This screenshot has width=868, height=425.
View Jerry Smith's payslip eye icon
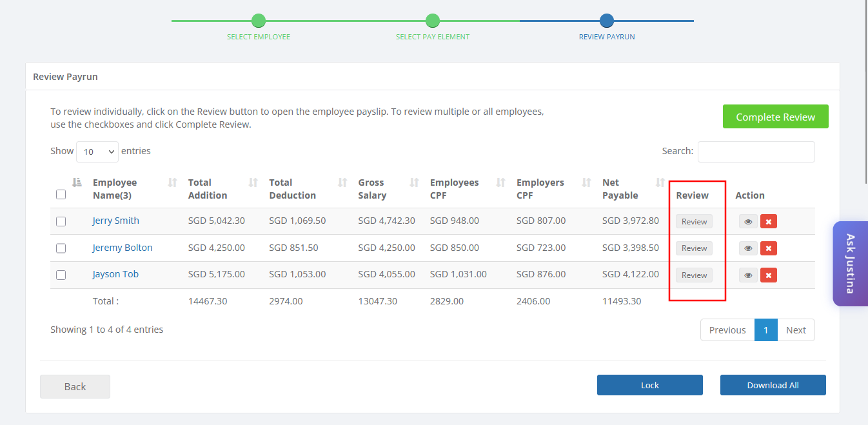tap(748, 222)
